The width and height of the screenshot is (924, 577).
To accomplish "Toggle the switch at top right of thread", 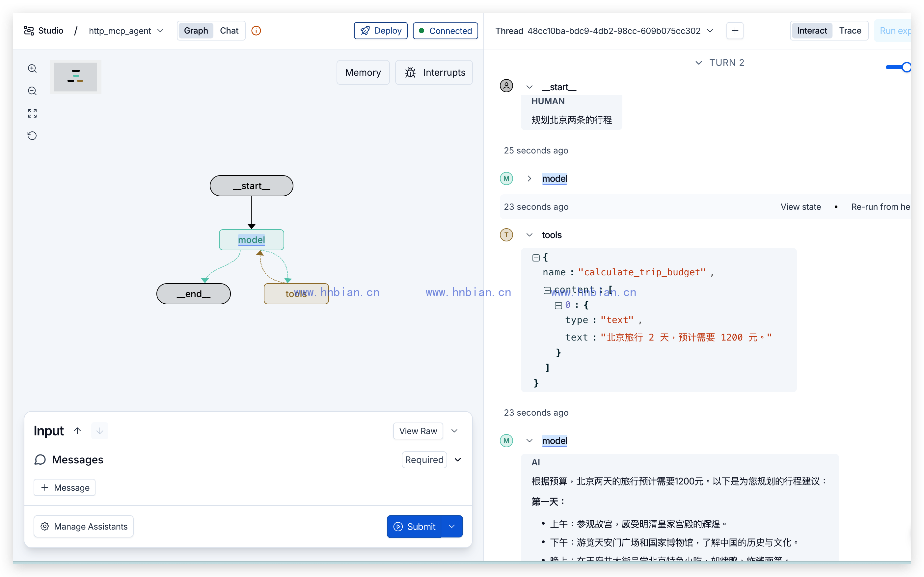I will (x=898, y=67).
